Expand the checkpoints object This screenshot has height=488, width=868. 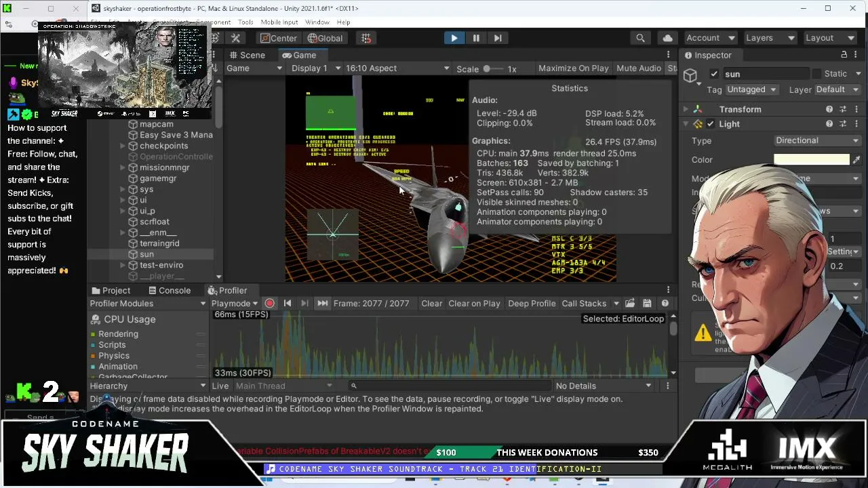(123, 146)
